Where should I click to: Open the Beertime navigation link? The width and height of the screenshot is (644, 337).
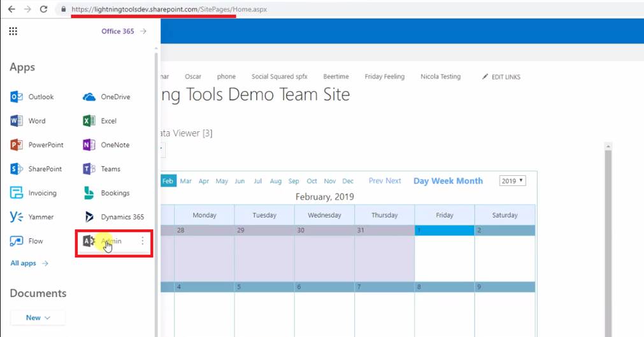pyautogui.click(x=336, y=76)
